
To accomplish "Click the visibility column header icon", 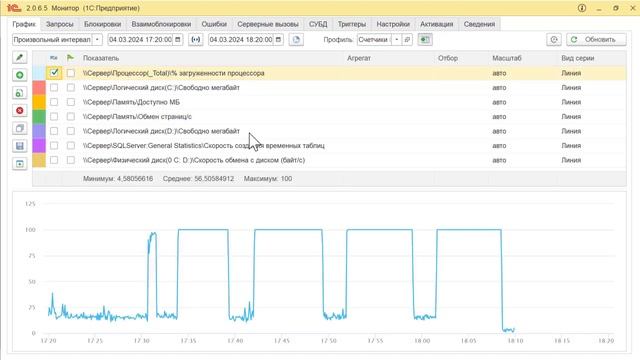I will coord(53,58).
